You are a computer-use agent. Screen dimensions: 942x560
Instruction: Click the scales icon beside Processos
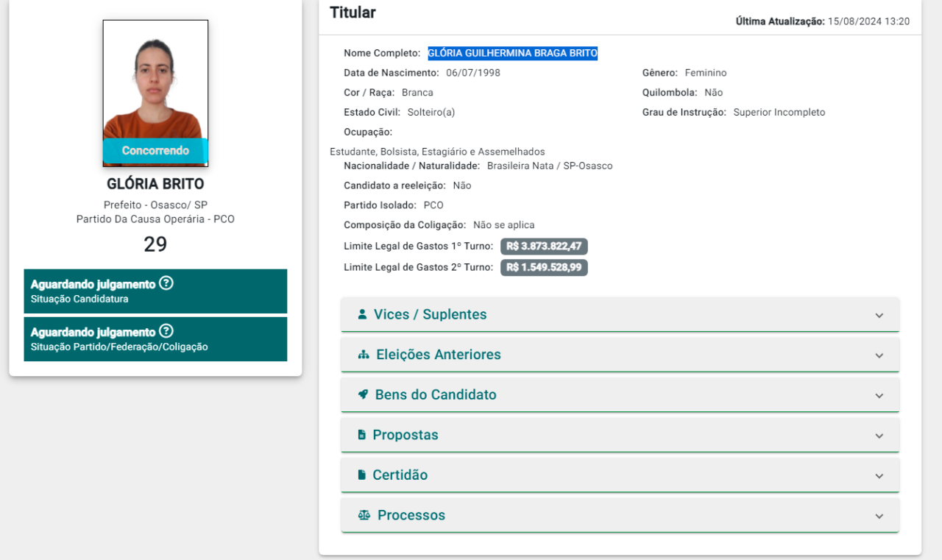coord(364,515)
